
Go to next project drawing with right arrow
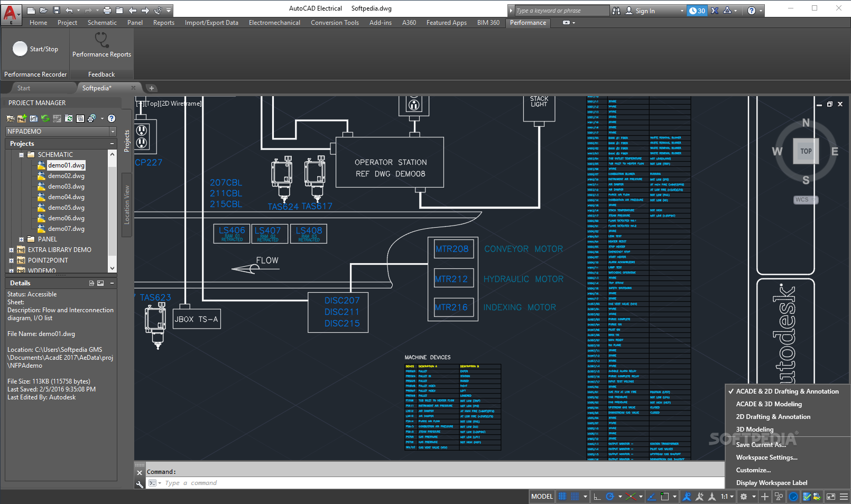[x=145, y=10]
